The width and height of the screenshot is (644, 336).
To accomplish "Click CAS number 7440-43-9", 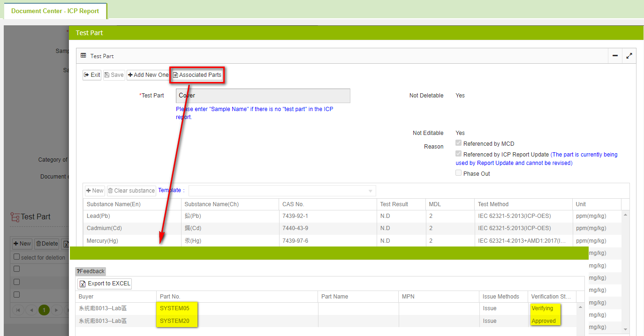I will click(x=295, y=228).
